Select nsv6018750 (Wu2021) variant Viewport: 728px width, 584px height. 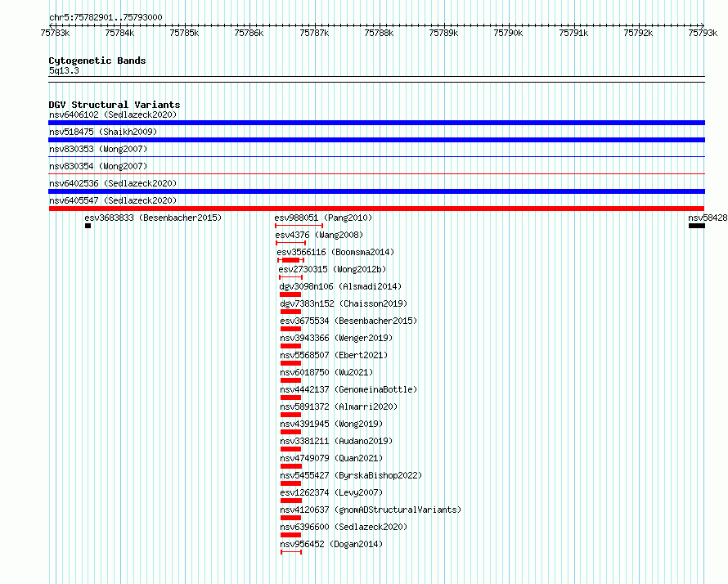pyautogui.click(x=326, y=372)
